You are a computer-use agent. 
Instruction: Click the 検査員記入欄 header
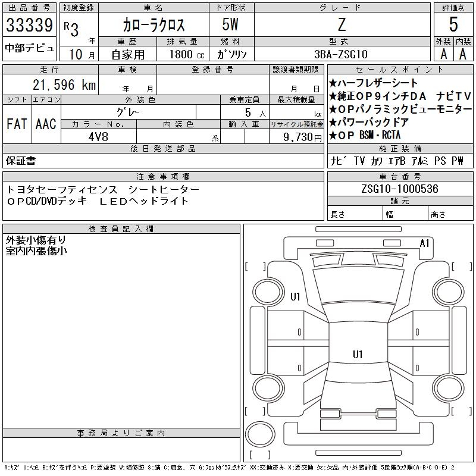tap(121, 229)
